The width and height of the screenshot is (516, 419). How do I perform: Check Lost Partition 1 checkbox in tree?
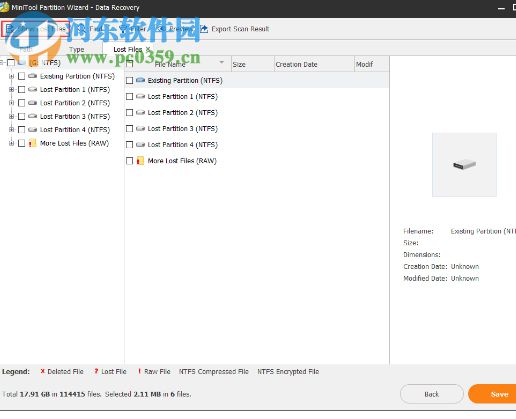click(21, 89)
